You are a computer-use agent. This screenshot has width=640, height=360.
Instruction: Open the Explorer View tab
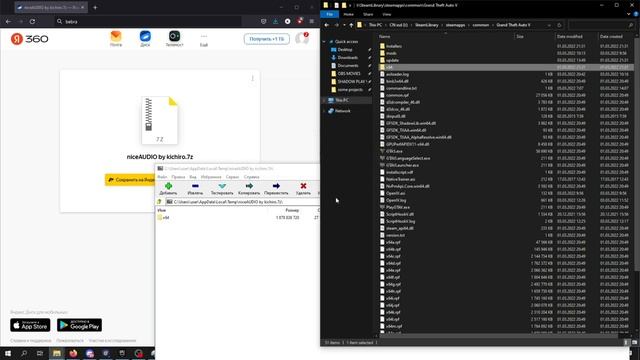tap(387, 14)
